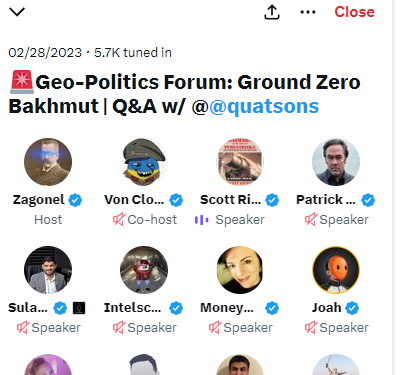The height and width of the screenshot is (375, 403).
Task: Click the muted mic icon under Patrick
Action: pos(311,220)
